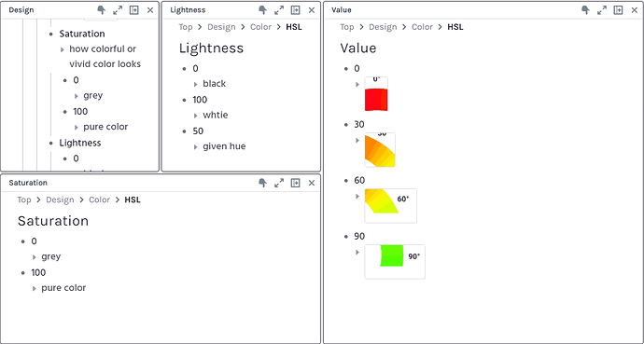This screenshot has height=344, width=644.
Task: Close the Saturation panel
Action: click(312, 183)
